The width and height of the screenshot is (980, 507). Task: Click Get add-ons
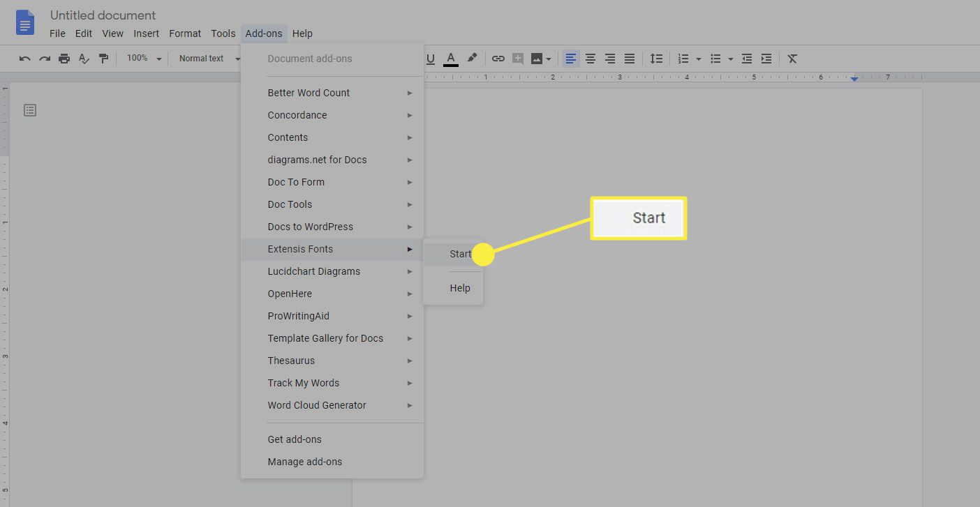(332, 439)
